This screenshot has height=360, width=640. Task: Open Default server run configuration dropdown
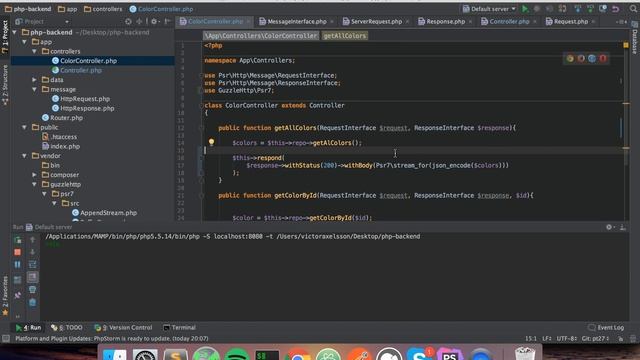489,9
